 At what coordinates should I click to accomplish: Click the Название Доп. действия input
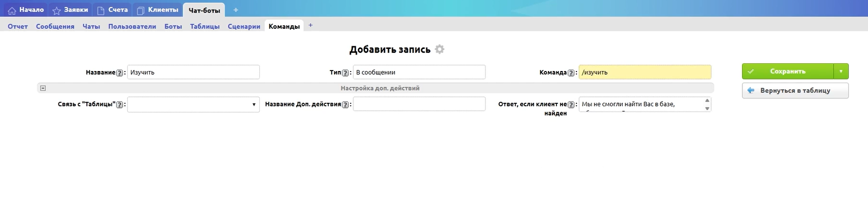coord(419,104)
